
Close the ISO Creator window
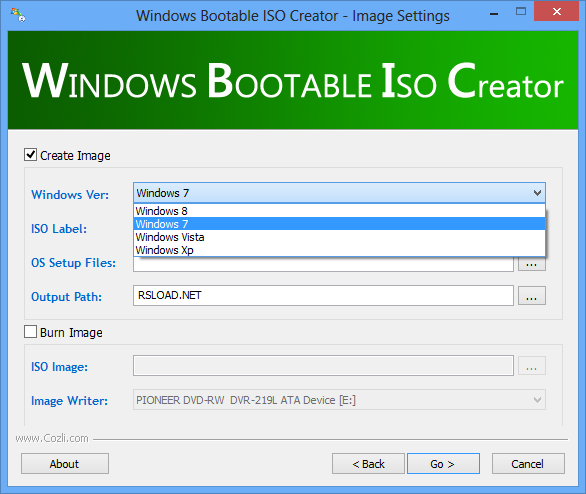(x=556, y=12)
